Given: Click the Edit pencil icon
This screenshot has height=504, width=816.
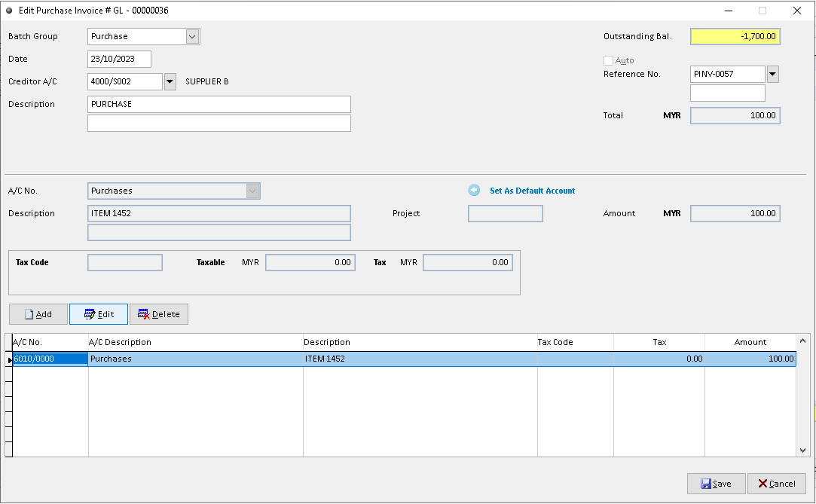Looking at the screenshot, I should pyautogui.click(x=83, y=314).
